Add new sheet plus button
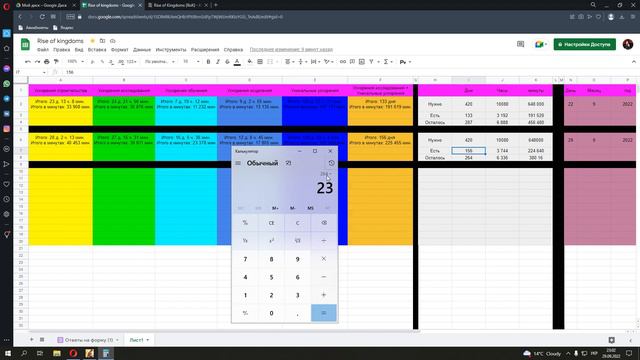The image size is (640, 360). 32,340
